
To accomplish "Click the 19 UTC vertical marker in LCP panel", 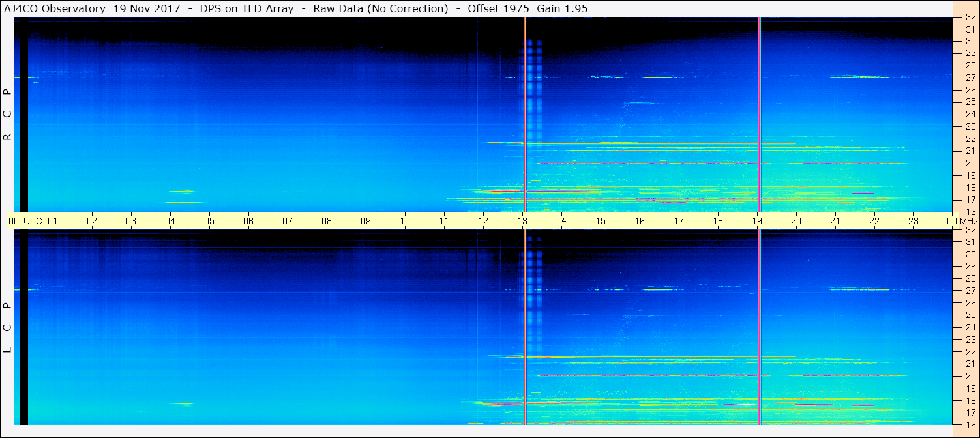I will (x=760, y=327).
